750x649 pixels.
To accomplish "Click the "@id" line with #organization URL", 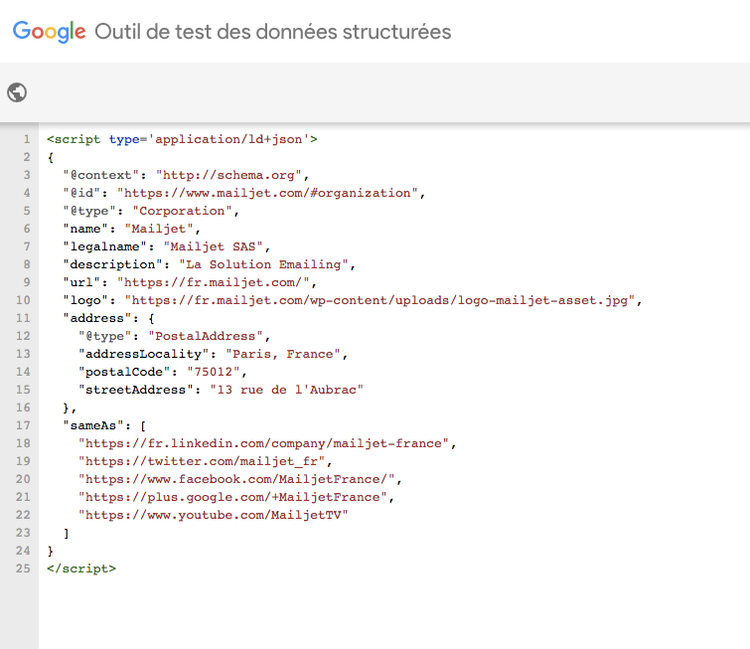I will [x=244, y=193].
